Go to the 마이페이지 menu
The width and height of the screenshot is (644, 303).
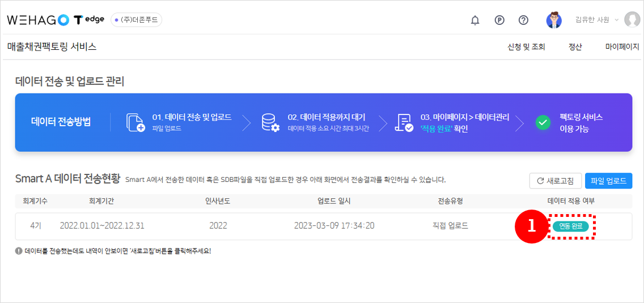click(x=622, y=47)
